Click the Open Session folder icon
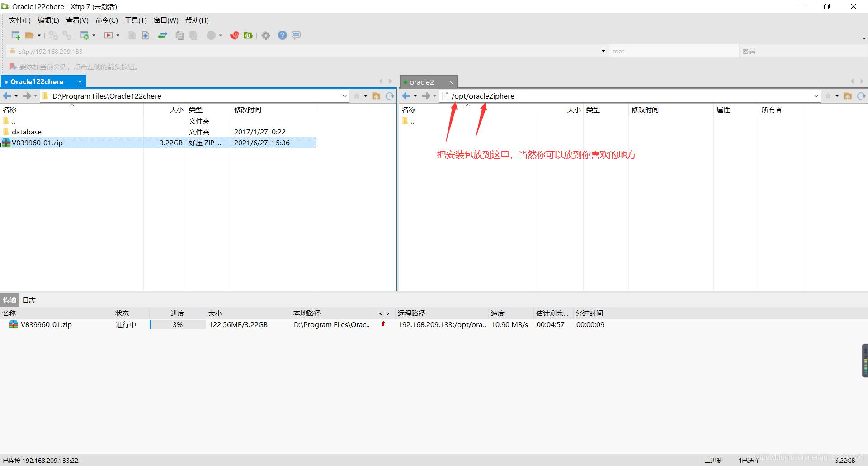This screenshot has width=868, height=466. (x=29, y=35)
